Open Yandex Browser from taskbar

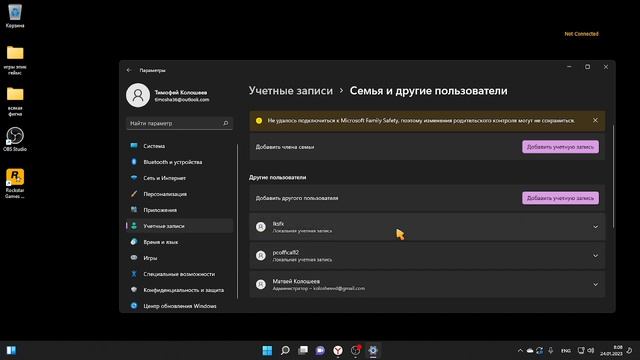(338, 350)
